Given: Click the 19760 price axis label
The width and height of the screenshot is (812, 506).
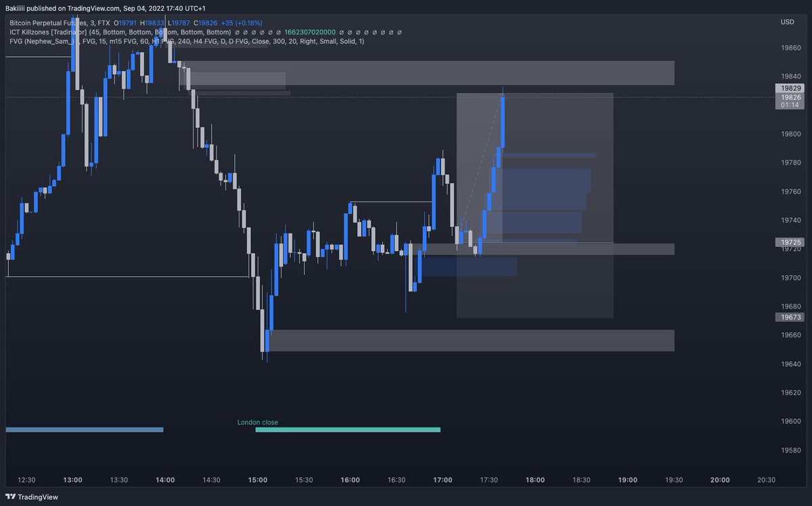Looking at the screenshot, I should pos(790,192).
